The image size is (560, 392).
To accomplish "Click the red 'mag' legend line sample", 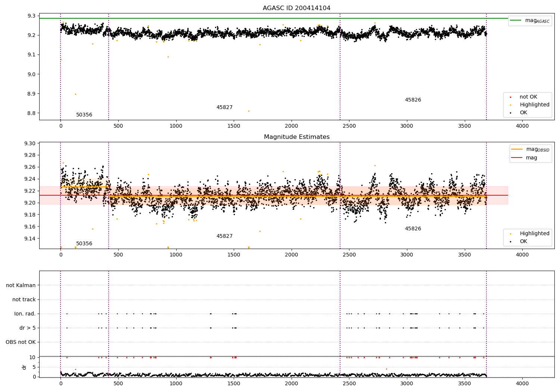I will point(517,158).
